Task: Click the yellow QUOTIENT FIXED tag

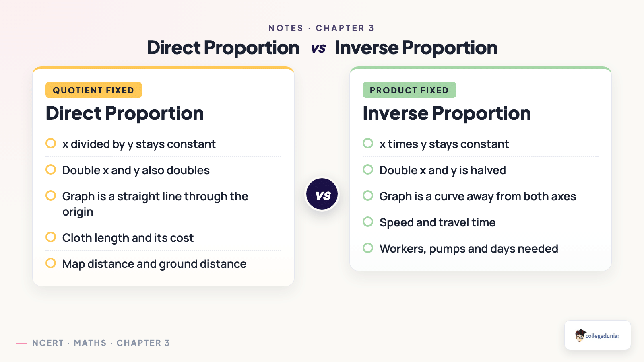Action: tap(94, 90)
